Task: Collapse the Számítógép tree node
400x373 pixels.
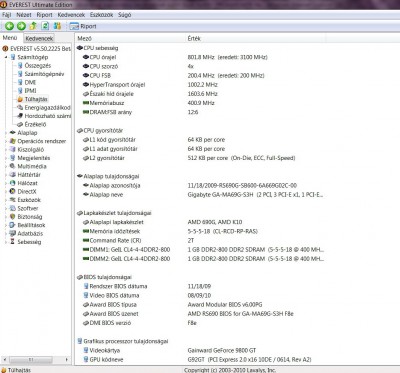Action: [6, 57]
